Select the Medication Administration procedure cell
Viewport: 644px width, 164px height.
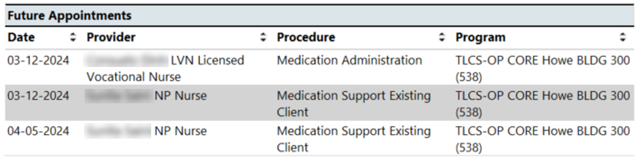[x=350, y=60]
